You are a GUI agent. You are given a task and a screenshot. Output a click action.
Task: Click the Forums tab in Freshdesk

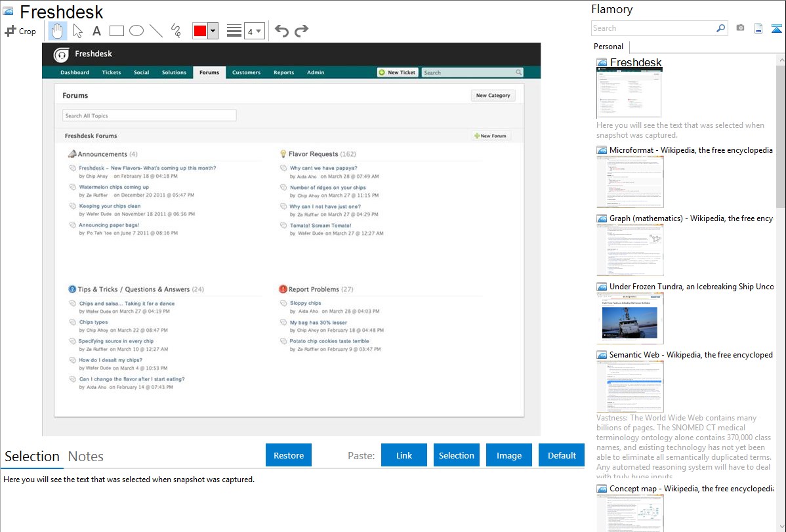click(209, 72)
